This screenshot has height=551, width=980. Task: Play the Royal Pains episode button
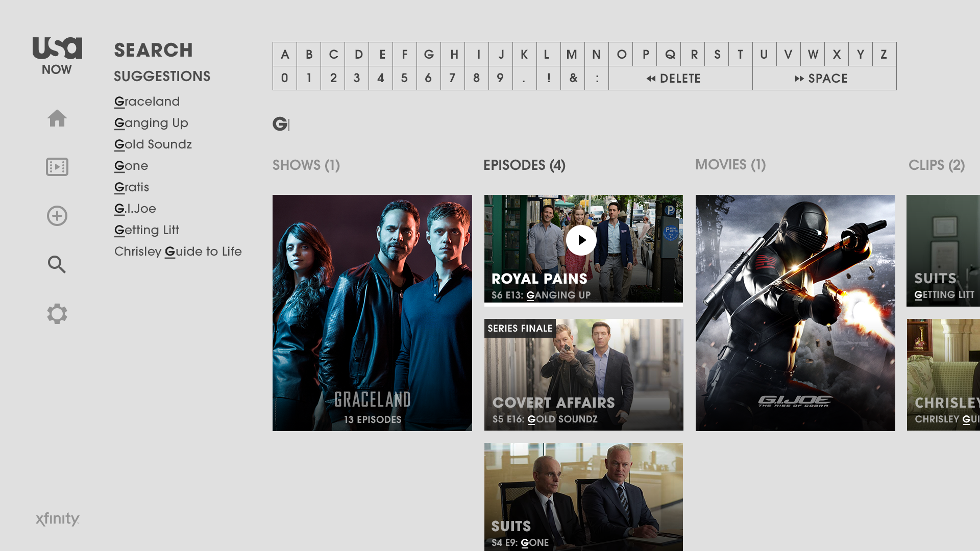(581, 240)
